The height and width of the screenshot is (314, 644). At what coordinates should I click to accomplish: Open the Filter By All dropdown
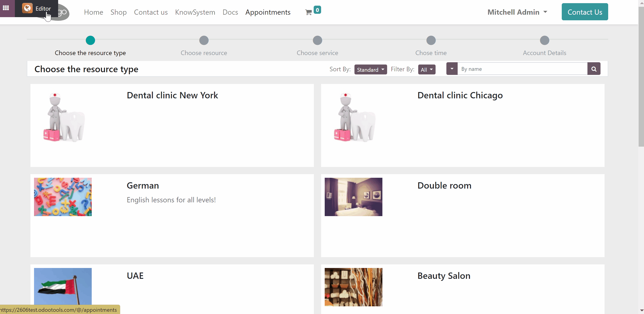click(427, 69)
